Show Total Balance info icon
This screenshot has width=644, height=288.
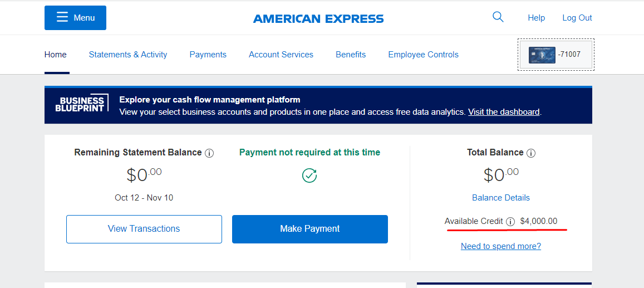(x=531, y=153)
